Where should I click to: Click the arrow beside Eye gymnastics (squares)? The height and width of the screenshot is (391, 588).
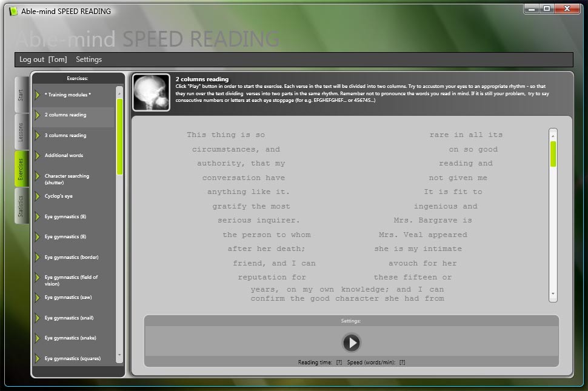(x=38, y=358)
